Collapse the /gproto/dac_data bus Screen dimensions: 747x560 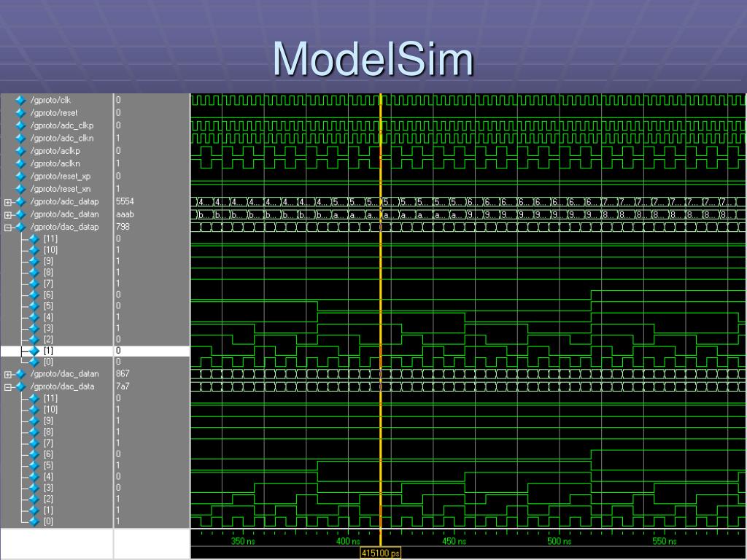(7, 387)
